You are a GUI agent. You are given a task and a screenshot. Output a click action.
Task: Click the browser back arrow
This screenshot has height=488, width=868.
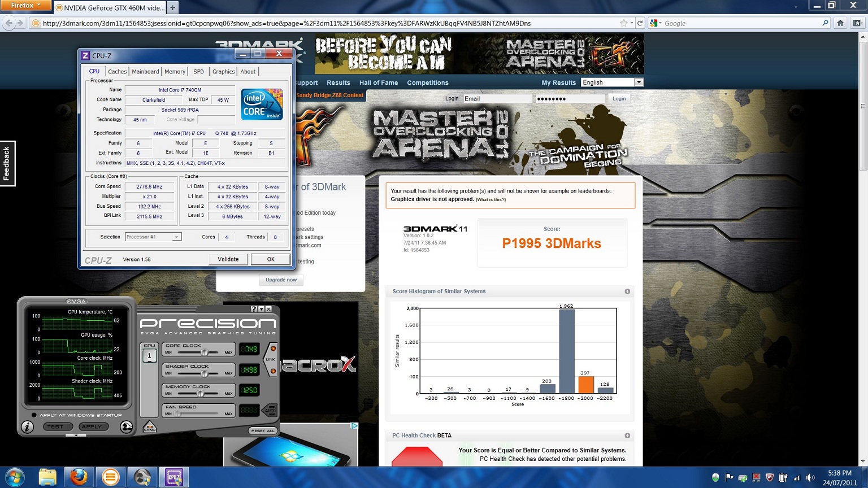coord(8,23)
